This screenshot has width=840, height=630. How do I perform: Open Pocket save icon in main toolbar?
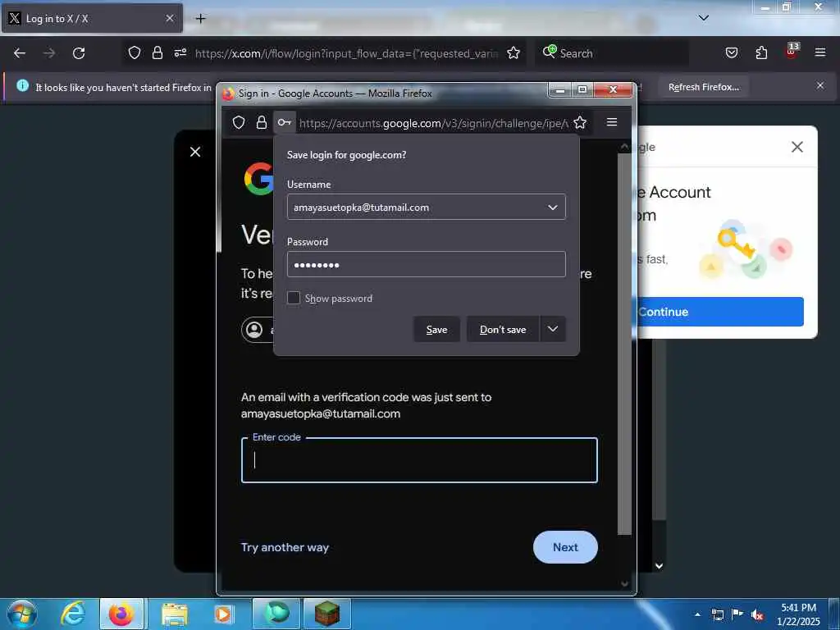[732, 52]
